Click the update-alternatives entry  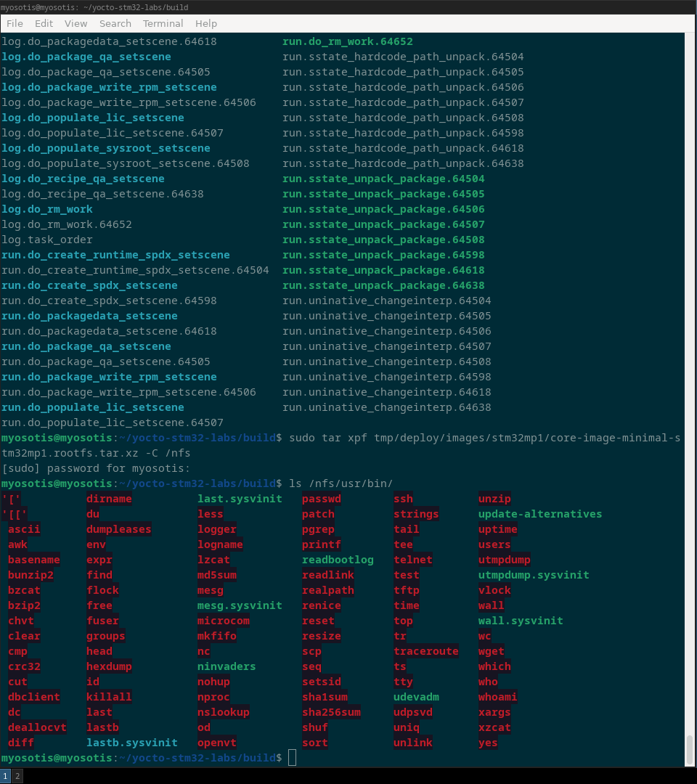[539, 514]
